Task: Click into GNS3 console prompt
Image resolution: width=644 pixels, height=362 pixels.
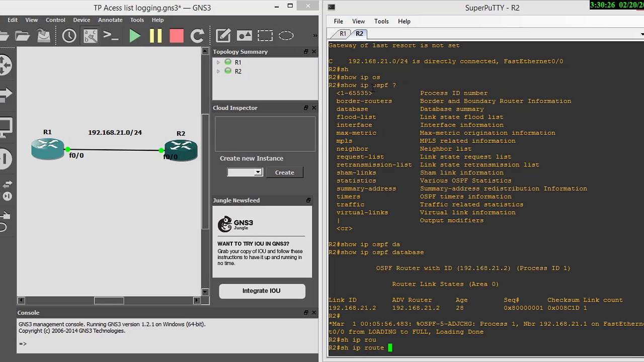Action: point(23,344)
